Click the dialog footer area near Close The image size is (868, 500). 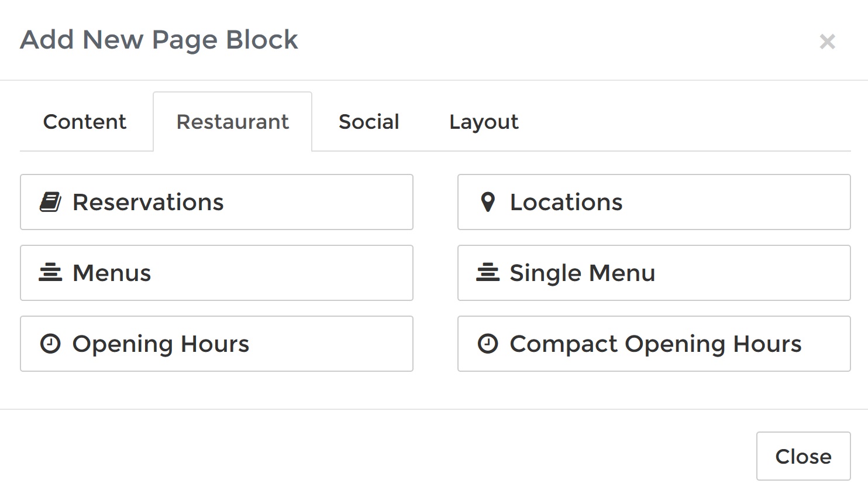click(x=803, y=456)
